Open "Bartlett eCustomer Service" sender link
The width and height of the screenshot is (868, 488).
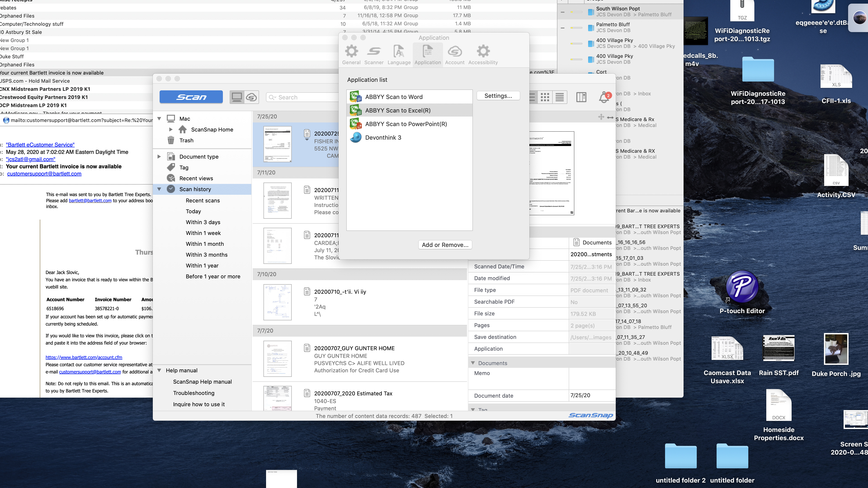click(x=40, y=145)
